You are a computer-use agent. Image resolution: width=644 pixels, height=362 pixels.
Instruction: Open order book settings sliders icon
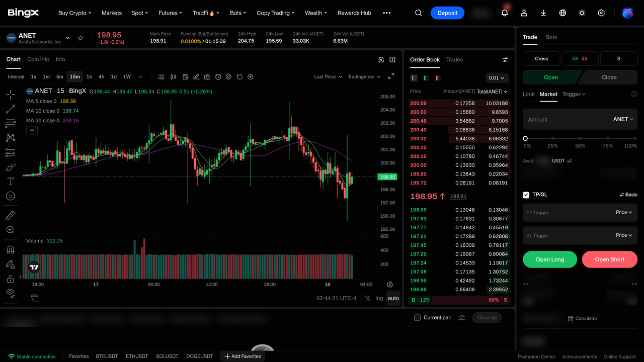[505, 60]
